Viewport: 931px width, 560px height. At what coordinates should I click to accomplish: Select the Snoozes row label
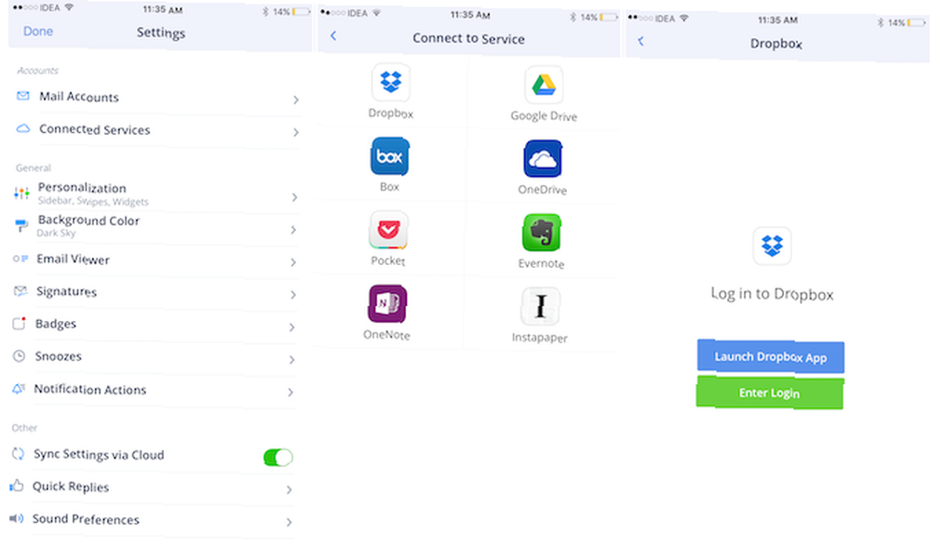tap(58, 356)
